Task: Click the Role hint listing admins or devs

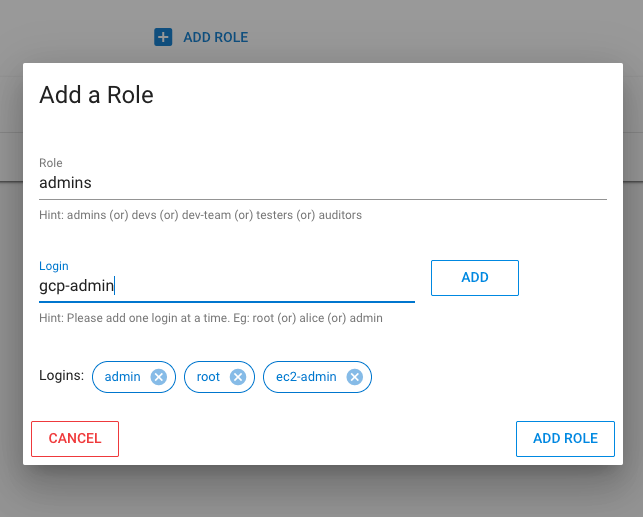Action: tap(200, 215)
